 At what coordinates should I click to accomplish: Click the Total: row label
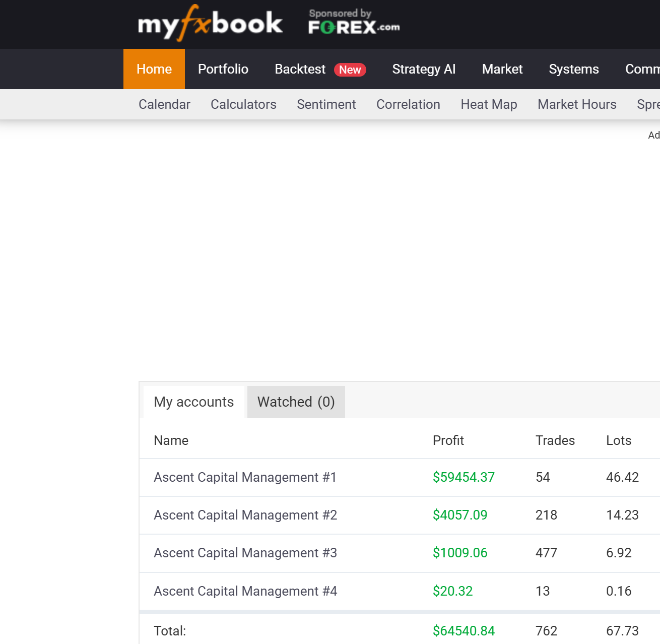pyautogui.click(x=170, y=631)
